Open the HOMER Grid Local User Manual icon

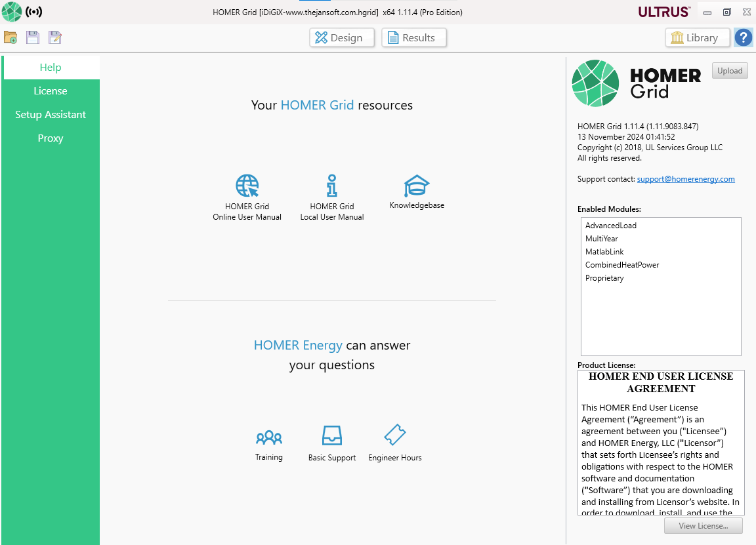[x=331, y=186]
